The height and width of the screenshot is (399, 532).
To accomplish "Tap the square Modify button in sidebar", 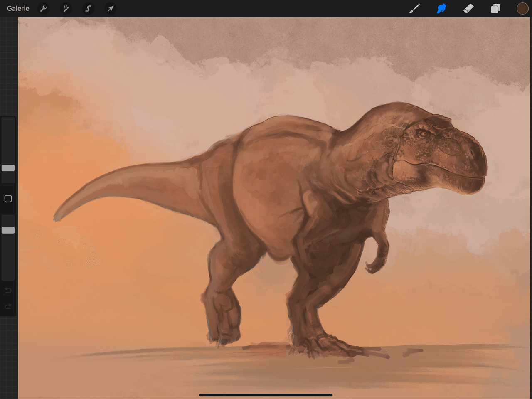I will point(8,199).
